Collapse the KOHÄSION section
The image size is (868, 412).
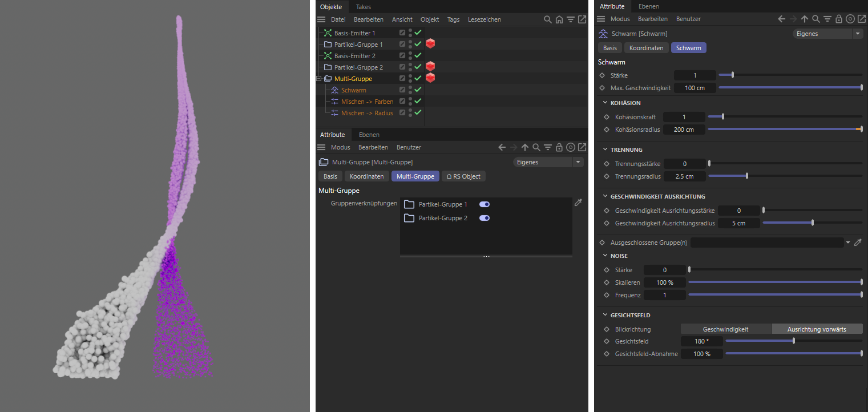pos(605,103)
